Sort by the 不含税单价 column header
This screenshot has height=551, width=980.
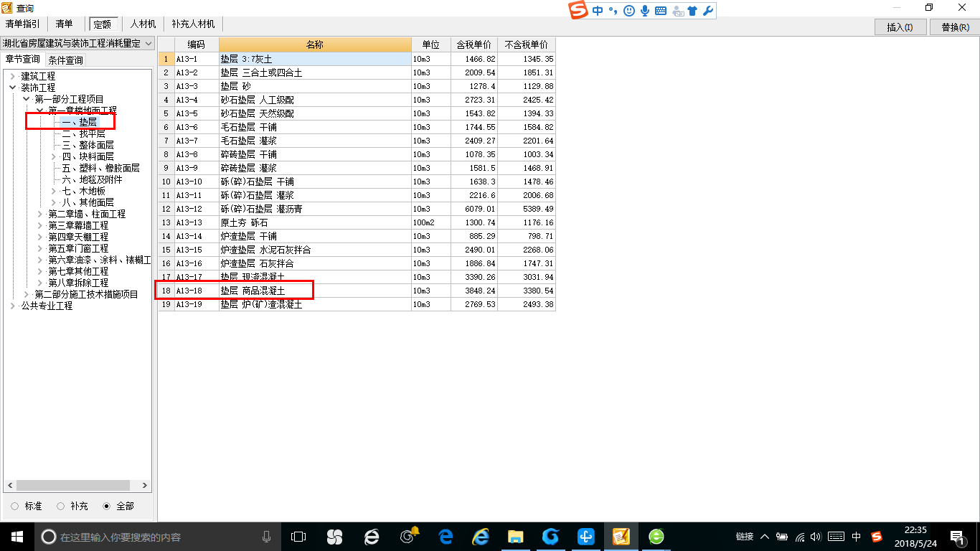(x=526, y=44)
